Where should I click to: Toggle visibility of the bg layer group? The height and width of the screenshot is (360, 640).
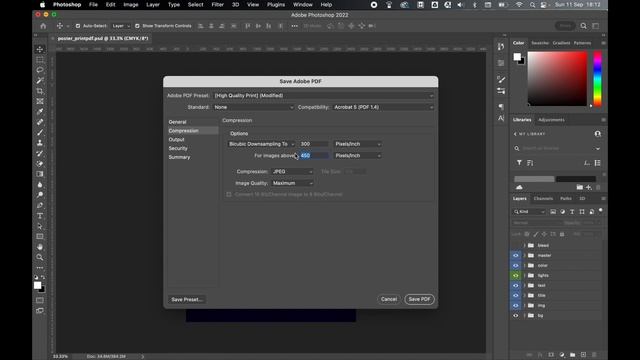516,316
